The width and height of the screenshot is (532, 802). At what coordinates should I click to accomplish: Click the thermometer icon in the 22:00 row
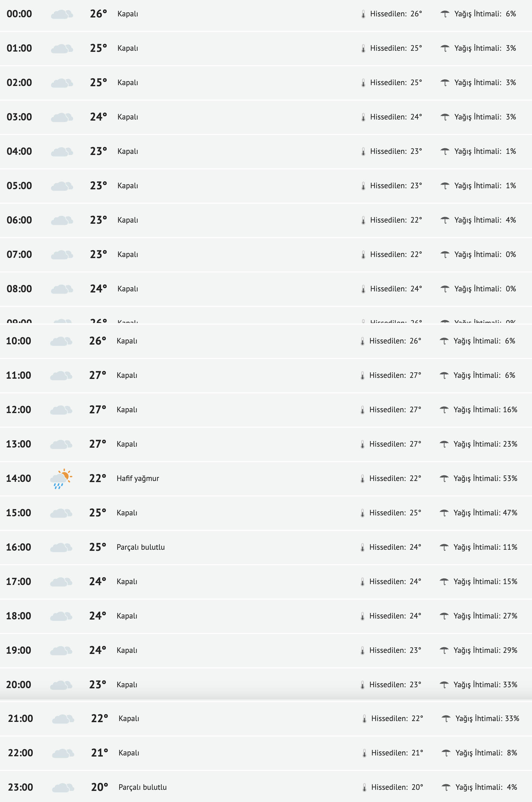[364, 753]
